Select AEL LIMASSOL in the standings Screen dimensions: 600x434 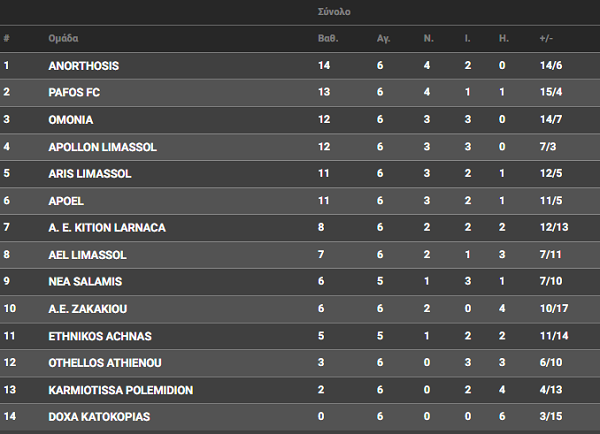click(x=87, y=255)
